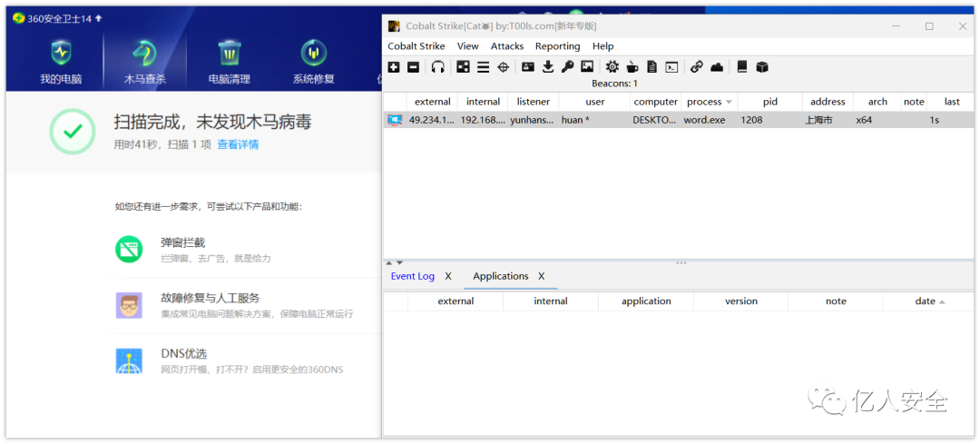Open Screenshots picture icon in toolbar
Image resolution: width=980 pixels, height=444 pixels.
pyautogui.click(x=587, y=67)
